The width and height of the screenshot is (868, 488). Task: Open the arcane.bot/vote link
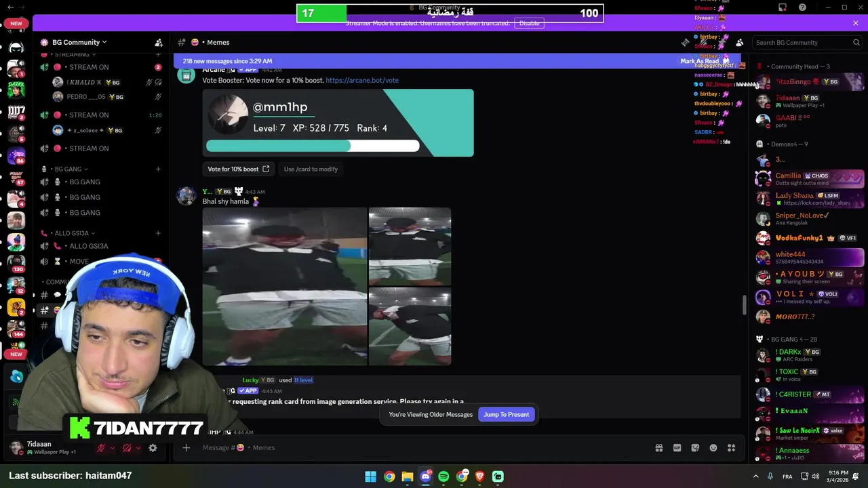click(x=362, y=80)
